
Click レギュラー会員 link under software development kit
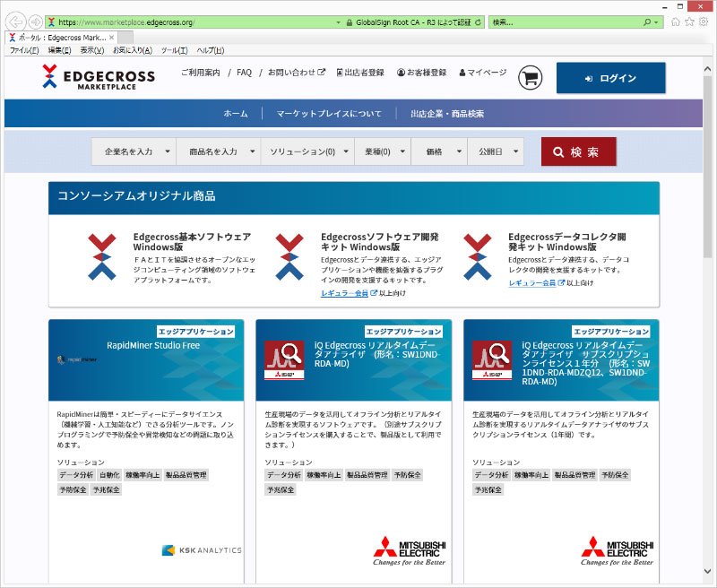(344, 293)
